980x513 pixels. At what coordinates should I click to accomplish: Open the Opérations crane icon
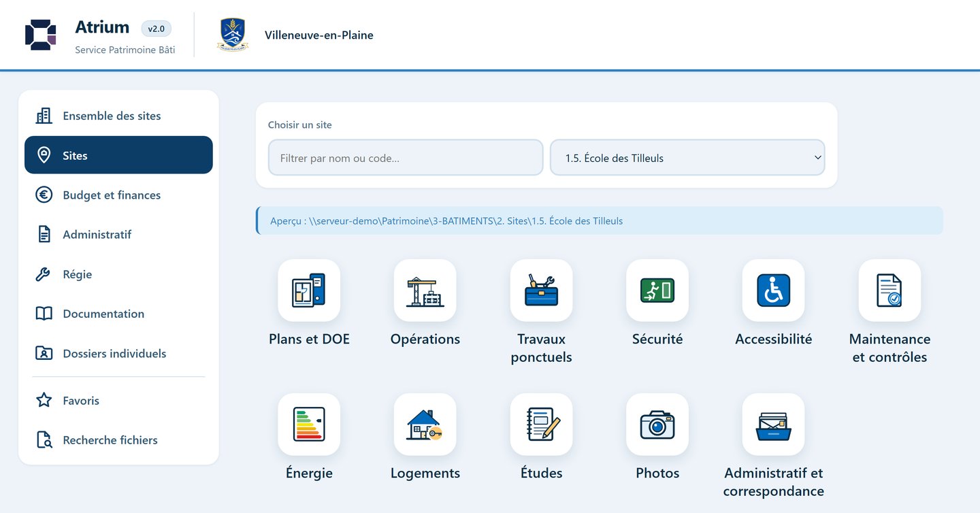click(x=425, y=291)
